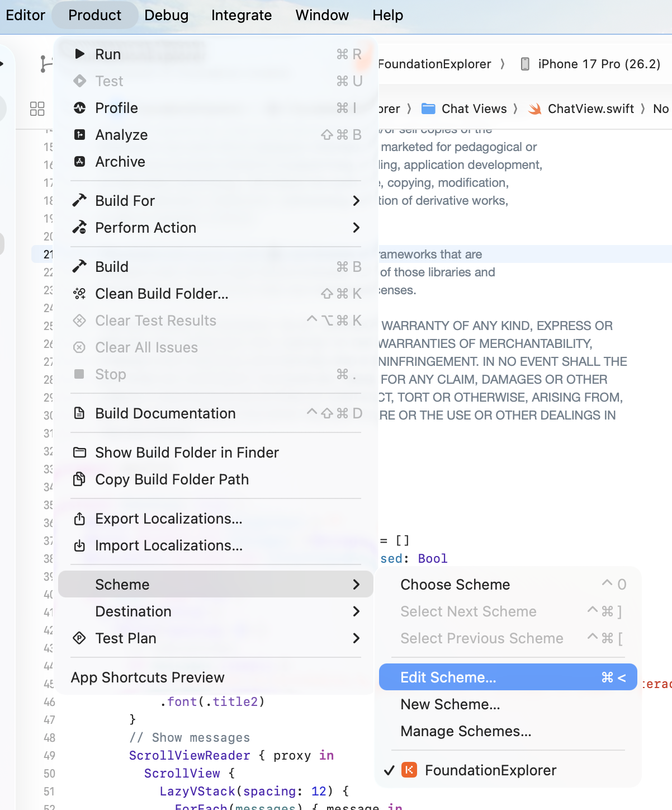The width and height of the screenshot is (672, 810).
Task: Select Import Localizations…
Action: (x=216, y=545)
